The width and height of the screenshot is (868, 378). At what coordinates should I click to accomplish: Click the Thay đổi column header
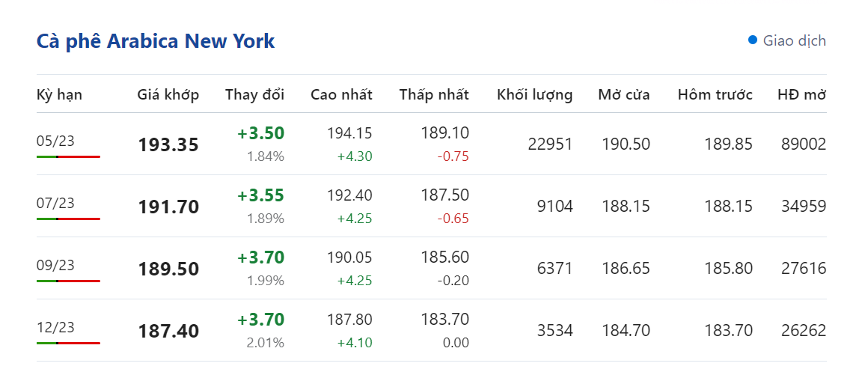tap(254, 95)
